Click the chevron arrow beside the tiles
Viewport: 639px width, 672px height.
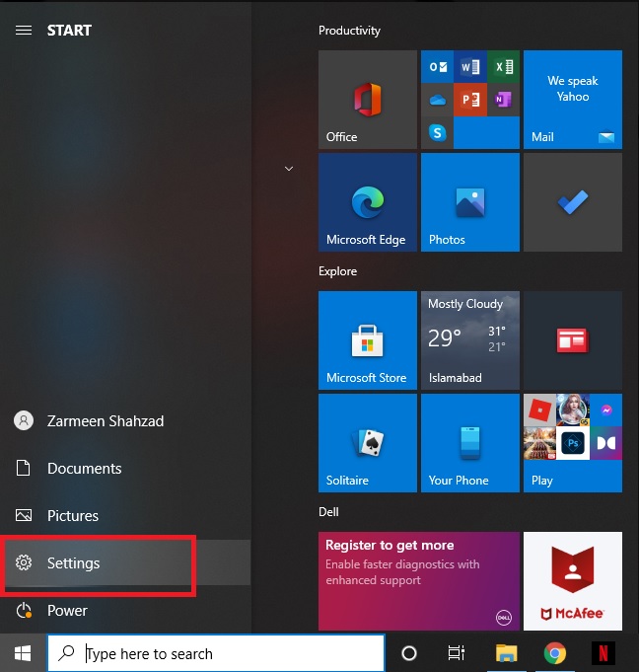[289, 169]
